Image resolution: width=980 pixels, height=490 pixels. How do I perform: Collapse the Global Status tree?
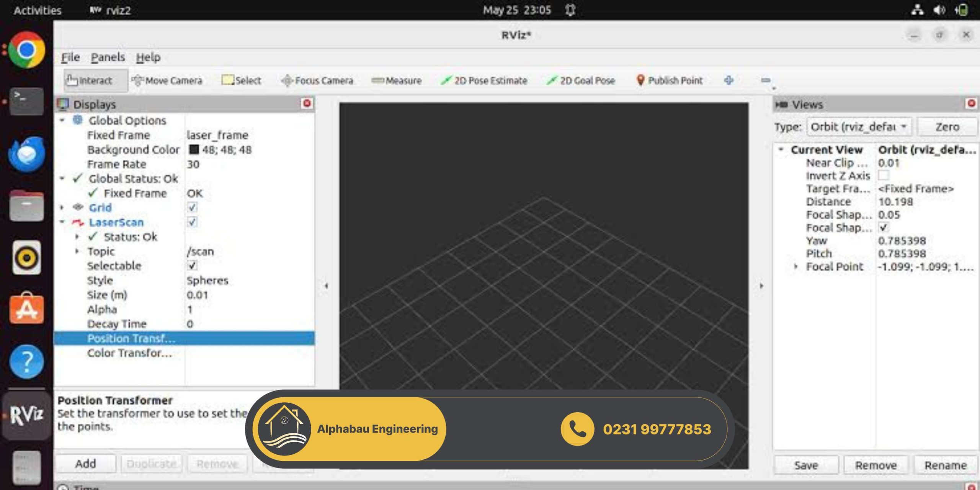click(62, 178)
